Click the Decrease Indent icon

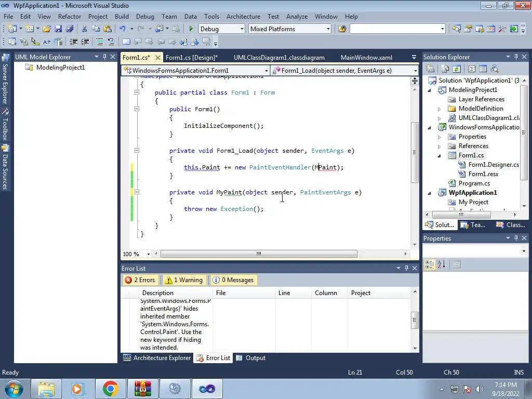[x=73, y=42]
